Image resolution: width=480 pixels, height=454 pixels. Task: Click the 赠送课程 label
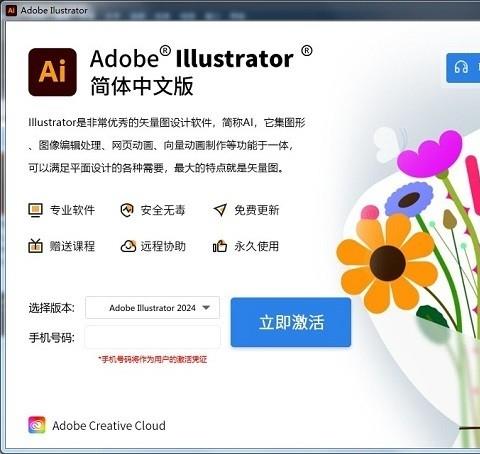[x=72, y=246]
